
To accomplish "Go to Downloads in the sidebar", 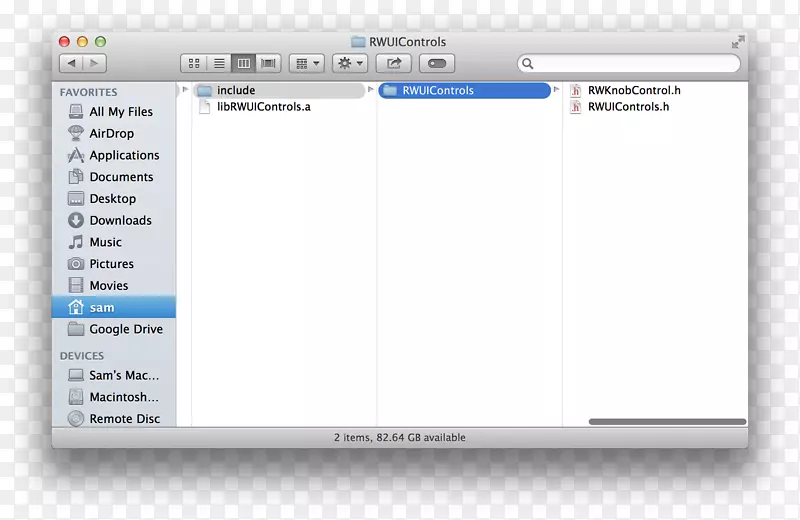I will tap(120, 220).
